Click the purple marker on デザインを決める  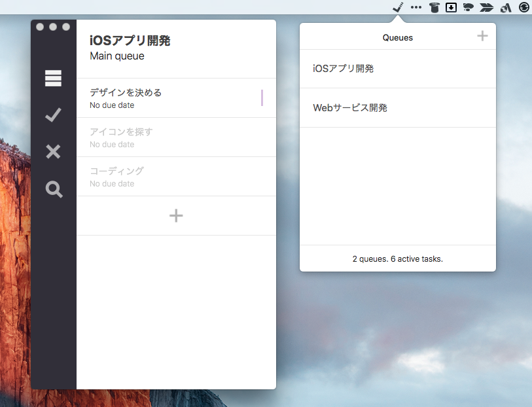262,97
